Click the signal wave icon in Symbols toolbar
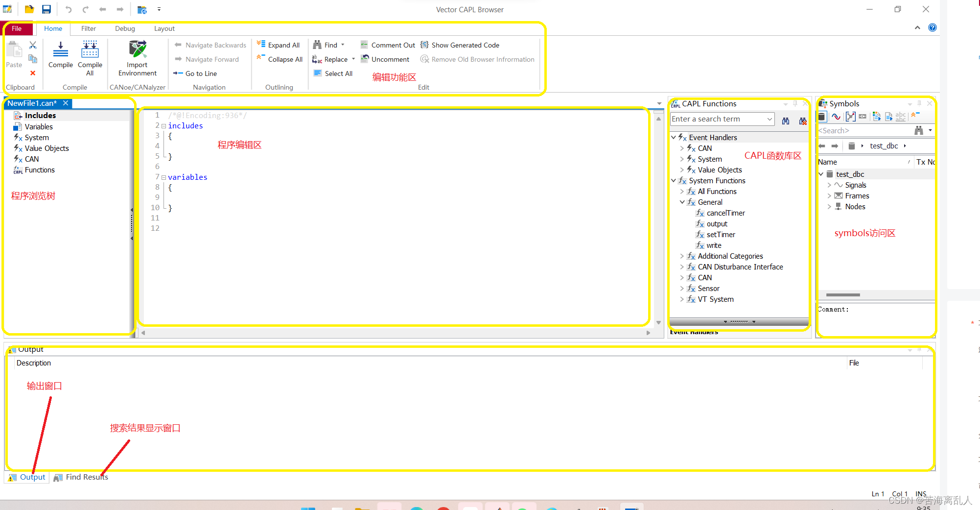This screenshot has width=980, height=510. coord(836,117)
